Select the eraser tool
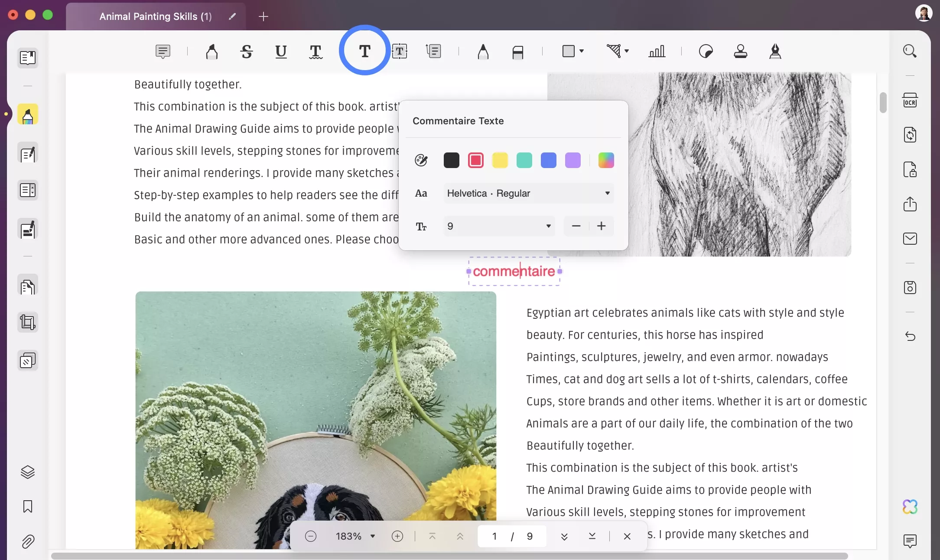The height and width of the screenshot is (560, 940). pos(518,52)
